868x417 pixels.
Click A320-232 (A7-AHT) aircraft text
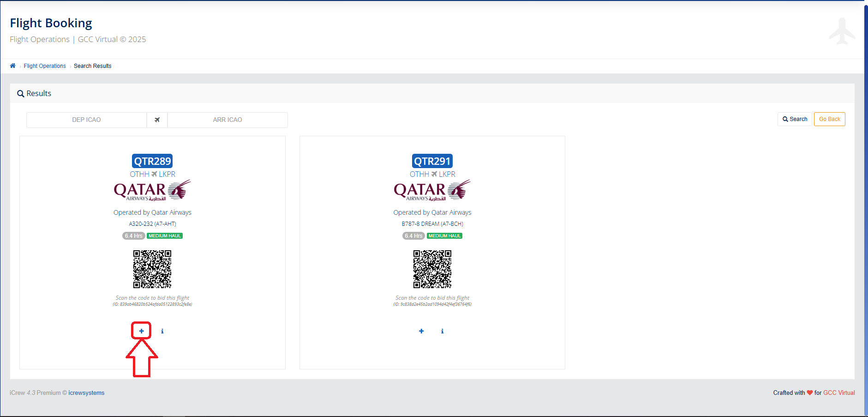pos(152,224)
